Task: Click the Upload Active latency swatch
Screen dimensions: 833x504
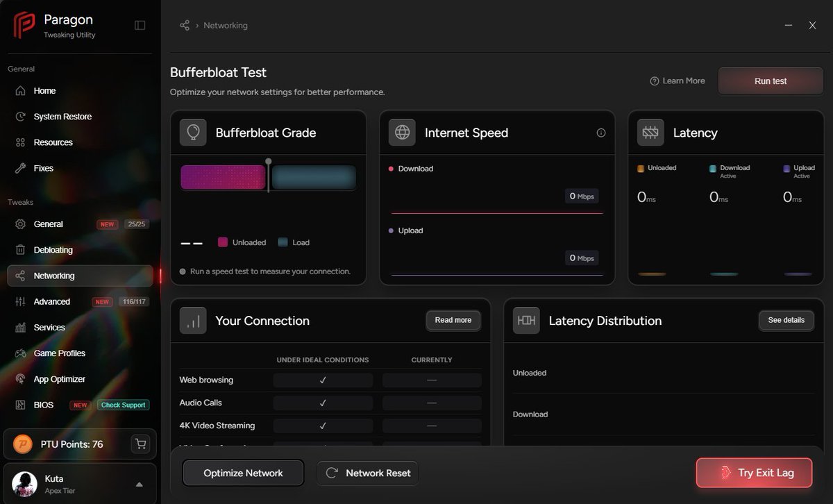Action: (x=786, y=168)
